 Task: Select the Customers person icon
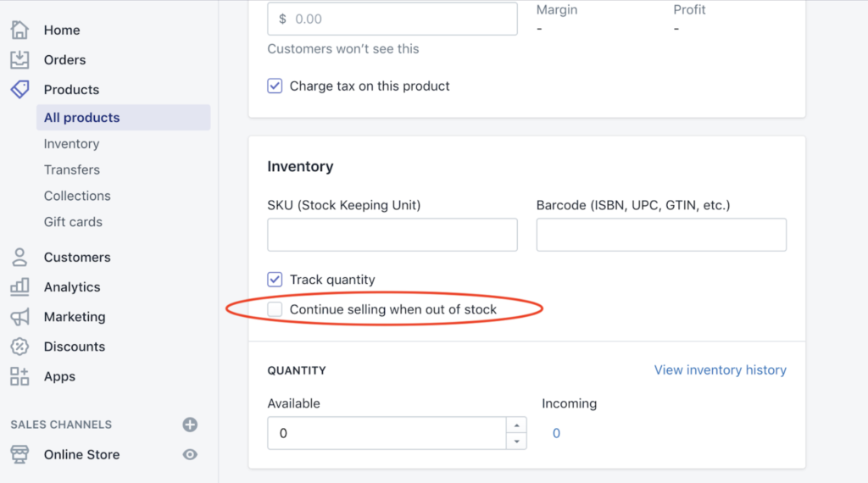[x=19, y=258]
